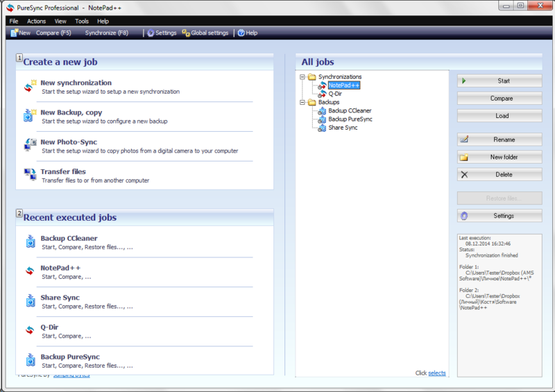
Task: Click NotePad++ title in recent jobs
Action: [60, 268]
